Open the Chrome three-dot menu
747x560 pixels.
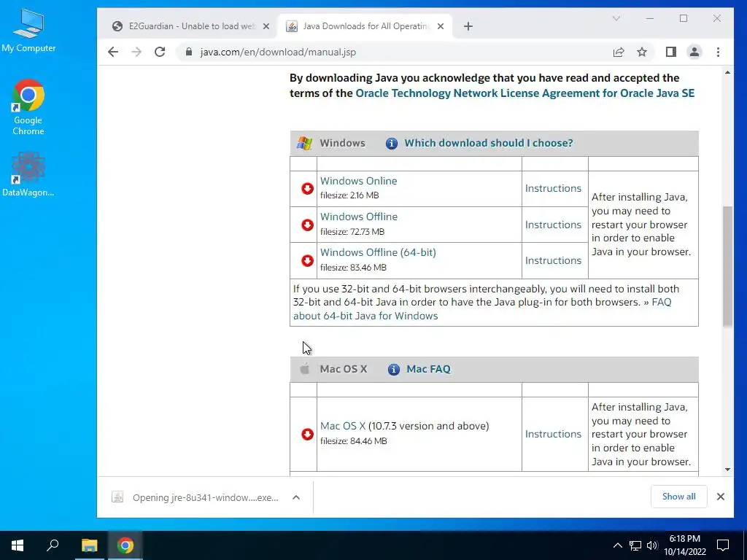point(718,52)
